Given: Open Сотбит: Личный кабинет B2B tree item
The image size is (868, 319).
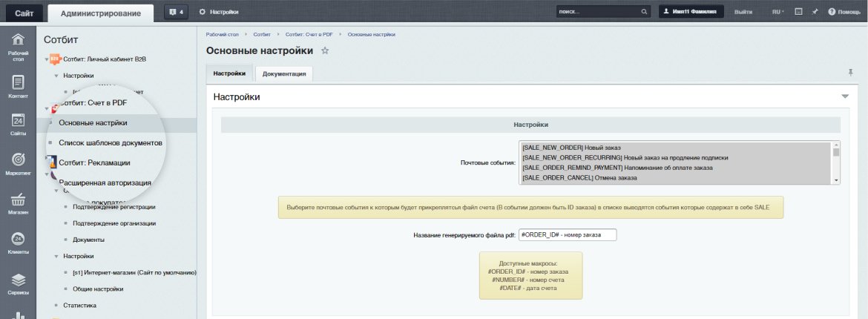Looking at the screenshot, I should click(x=105, y=59).
